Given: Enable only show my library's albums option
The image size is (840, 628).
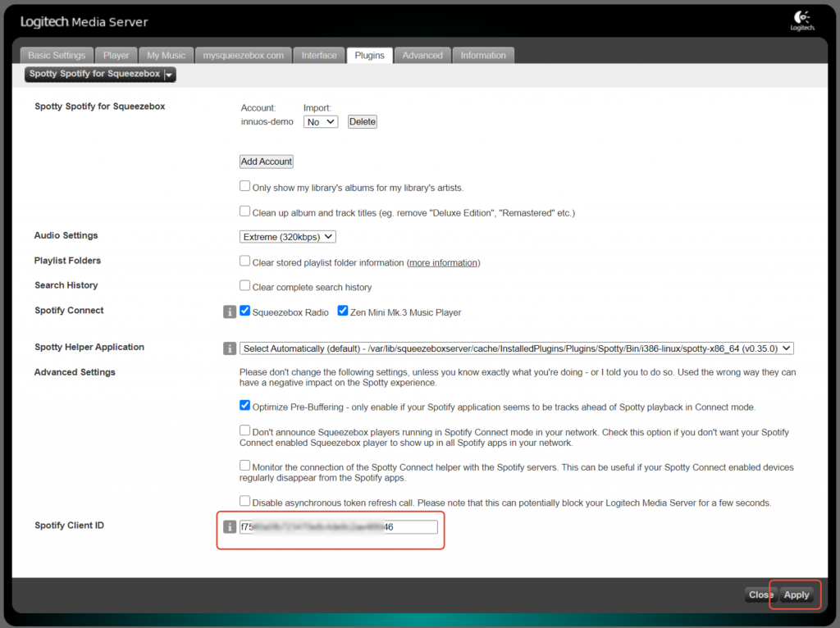Looking at the screenshot, I should pos(244,186).
